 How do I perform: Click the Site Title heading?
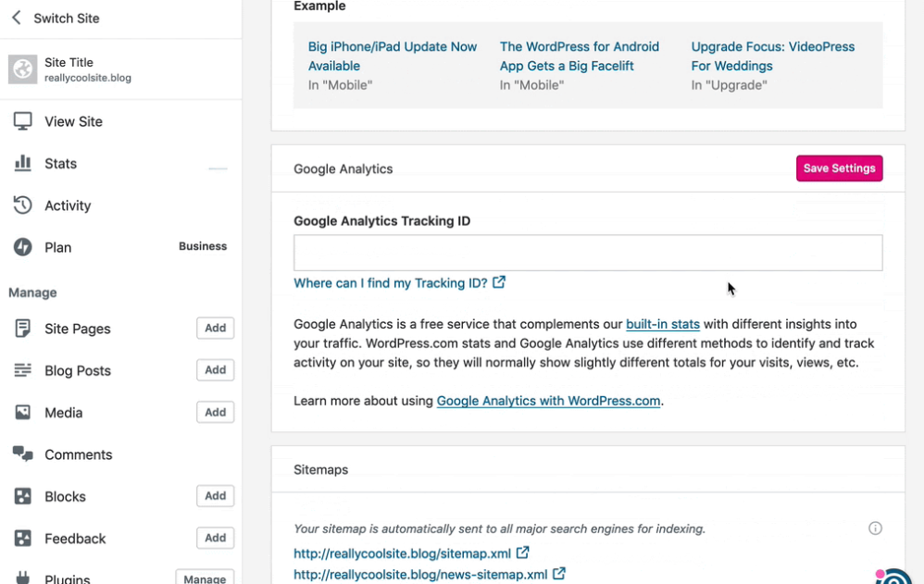[x=69, y=62]
